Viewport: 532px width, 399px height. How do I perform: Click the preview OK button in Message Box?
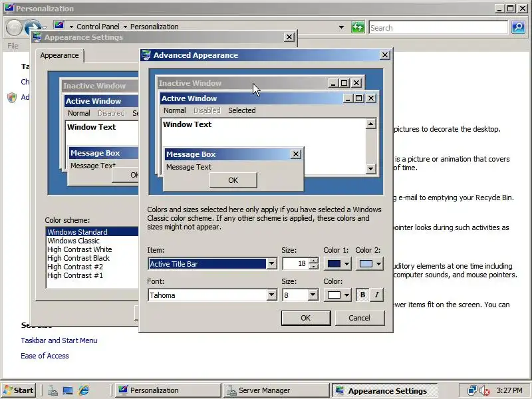click(x=233, y=180)
